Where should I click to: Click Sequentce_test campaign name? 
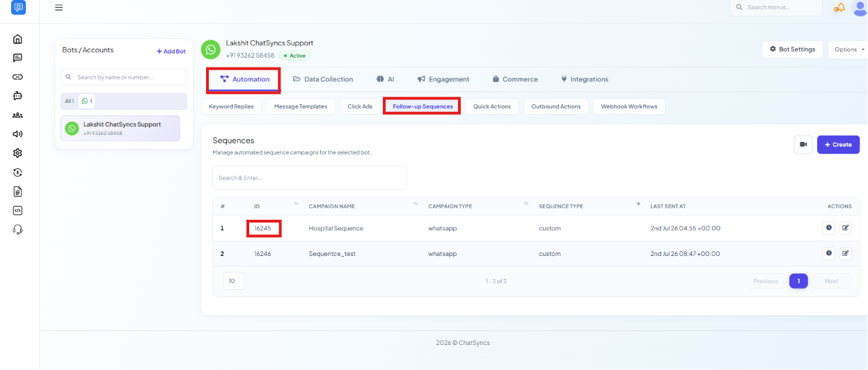click(332, 254)
